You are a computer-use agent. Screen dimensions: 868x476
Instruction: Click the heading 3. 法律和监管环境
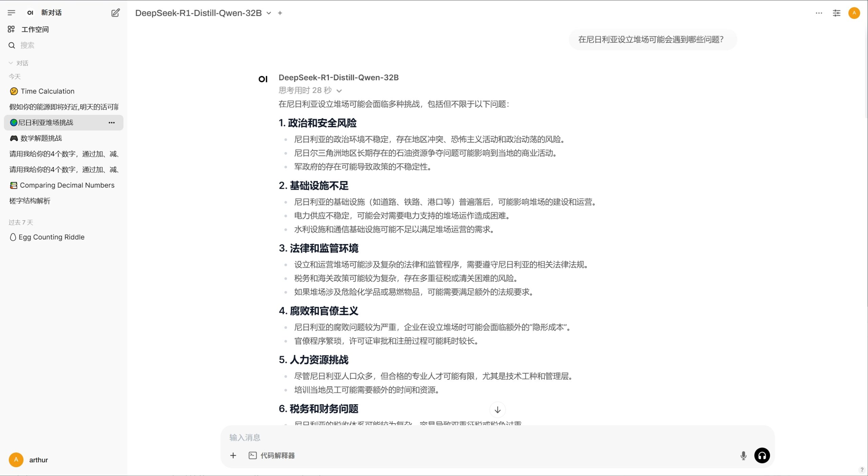(318, 248)
